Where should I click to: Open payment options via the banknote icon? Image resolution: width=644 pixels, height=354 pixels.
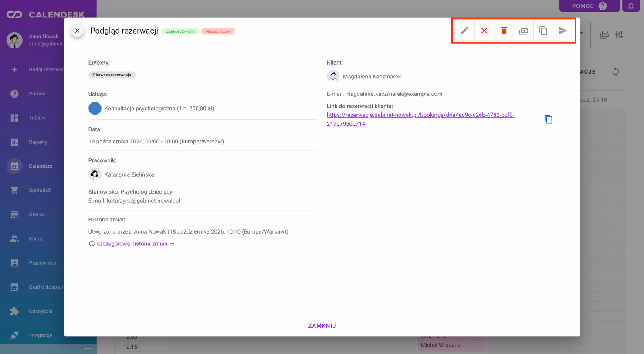pyautogui.click(x=523, y=31)
